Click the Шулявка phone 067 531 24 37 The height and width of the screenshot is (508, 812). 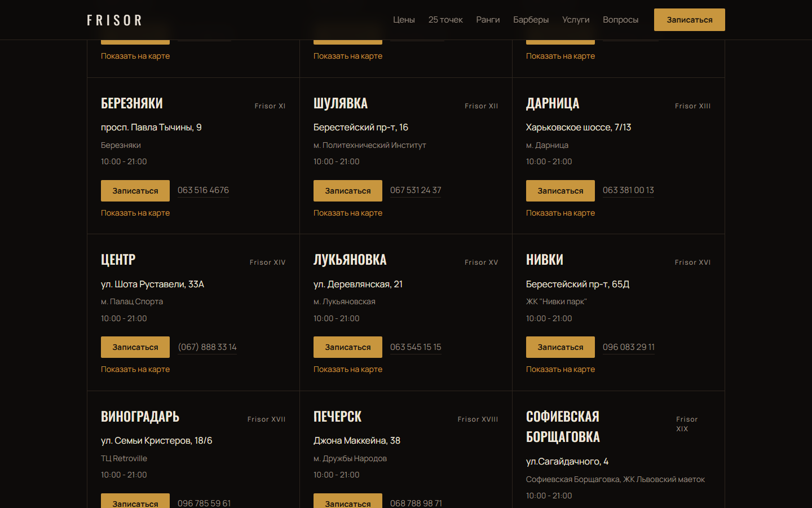click(416, 190)
